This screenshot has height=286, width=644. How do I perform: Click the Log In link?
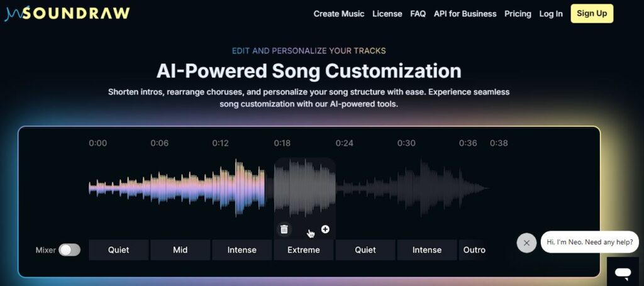(x=551, y=14)
